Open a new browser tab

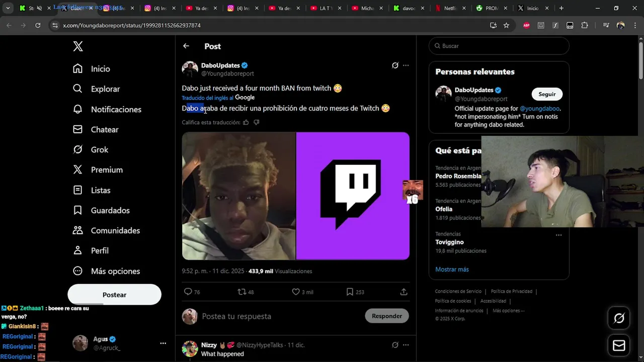561,8
